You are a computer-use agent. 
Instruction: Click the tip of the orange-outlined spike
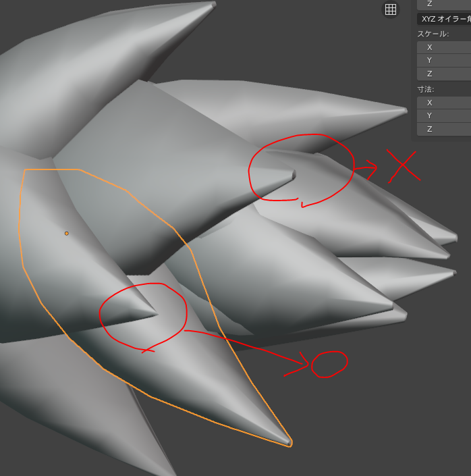(289, 443)
